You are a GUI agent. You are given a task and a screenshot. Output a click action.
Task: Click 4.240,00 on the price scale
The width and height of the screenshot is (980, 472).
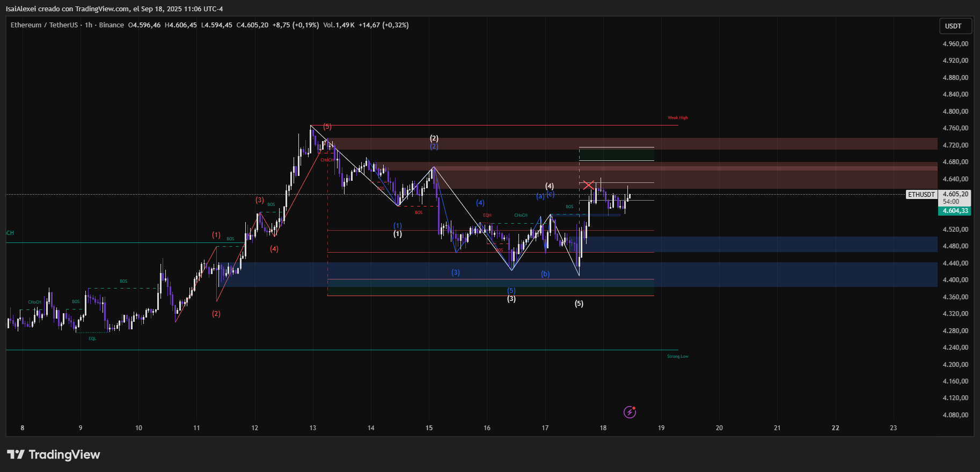(955, 348)
